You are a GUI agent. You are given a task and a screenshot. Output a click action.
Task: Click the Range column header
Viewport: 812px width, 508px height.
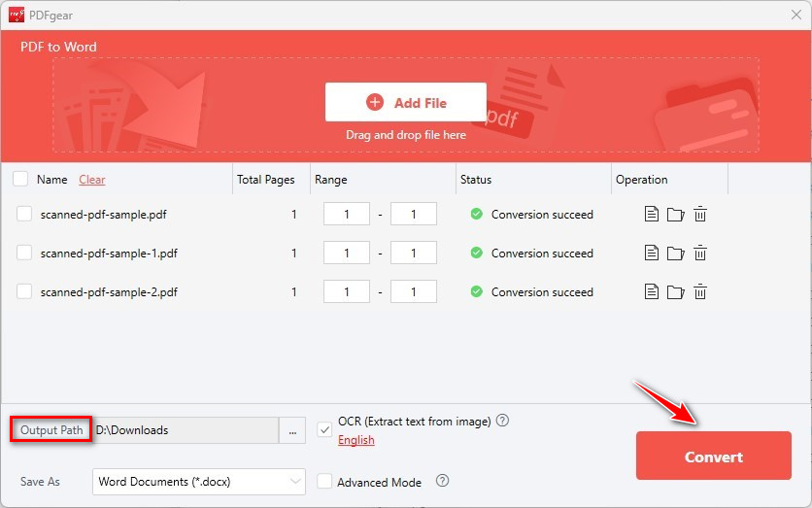coord(331,180)
